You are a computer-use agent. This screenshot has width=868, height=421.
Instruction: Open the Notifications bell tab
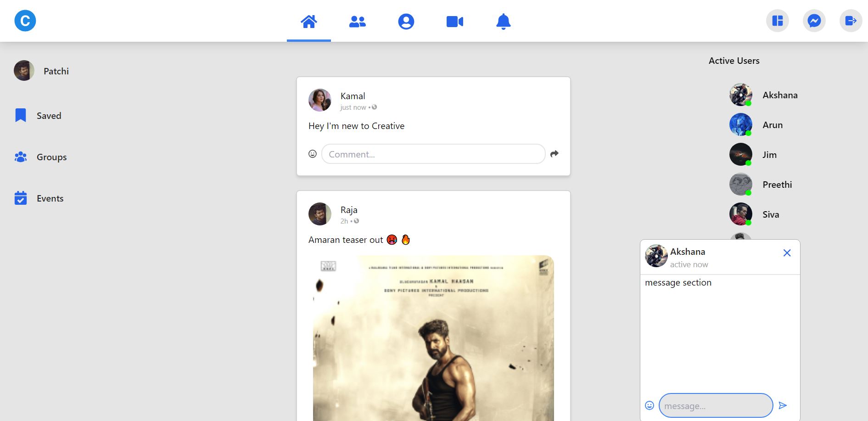click(x=504, y=22)
